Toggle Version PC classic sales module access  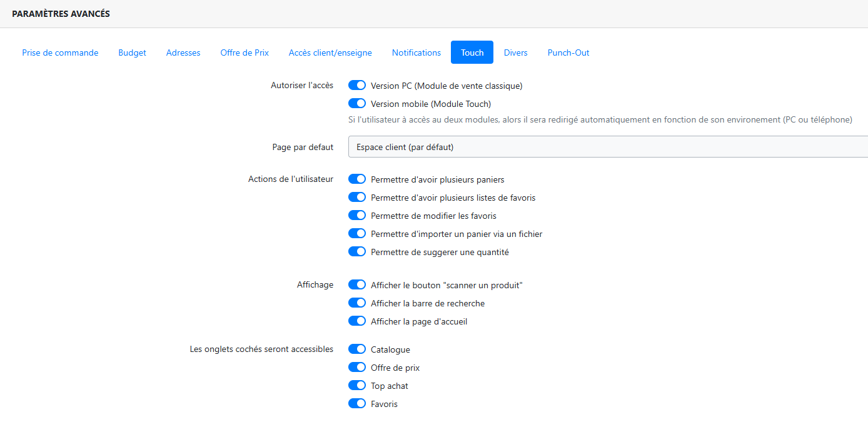click(x=357, y=86)
